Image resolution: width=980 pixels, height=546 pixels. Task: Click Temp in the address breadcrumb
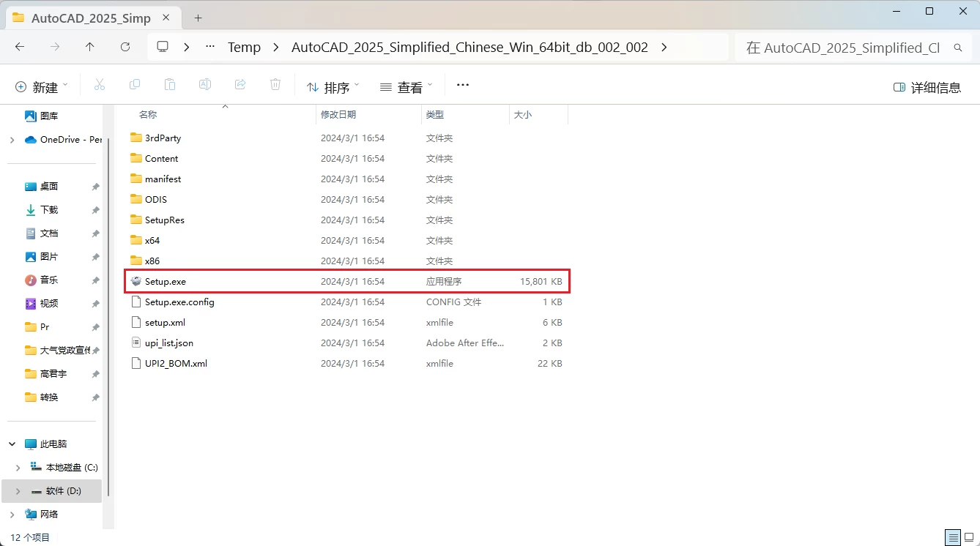pyautogui.click(x=244, y=47)
